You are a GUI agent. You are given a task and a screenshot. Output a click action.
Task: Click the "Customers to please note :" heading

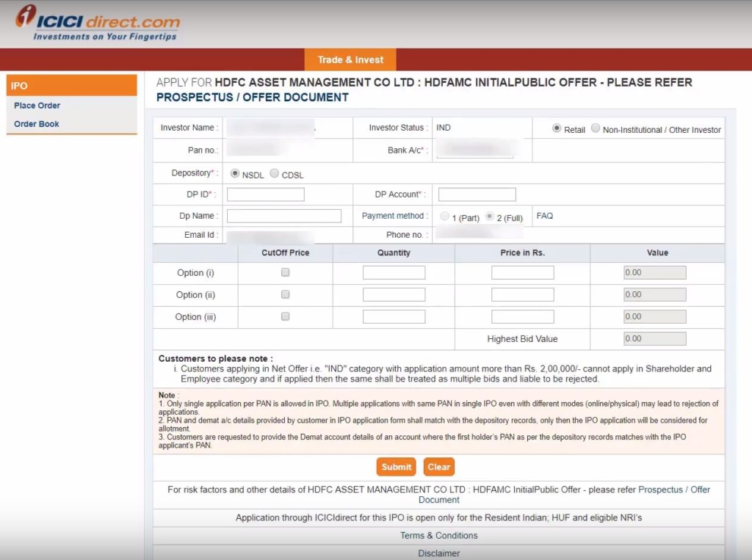(x=216, y=359)
